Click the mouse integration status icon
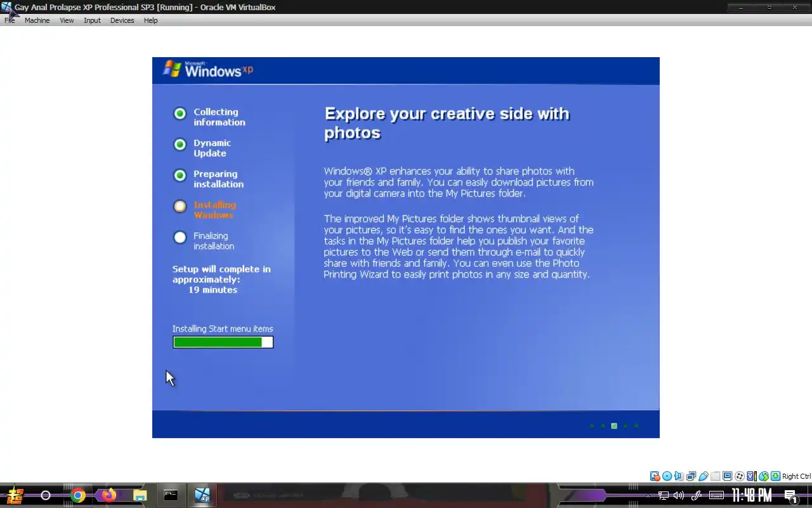The width and height of the screenshot is (812, 508). click(x=763, y=476)
